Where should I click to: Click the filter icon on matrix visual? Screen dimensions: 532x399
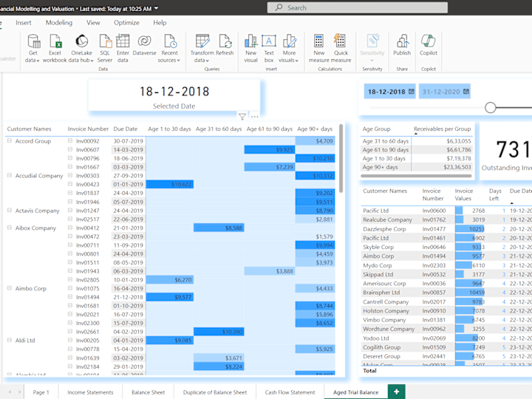click(x=242, y=117)
